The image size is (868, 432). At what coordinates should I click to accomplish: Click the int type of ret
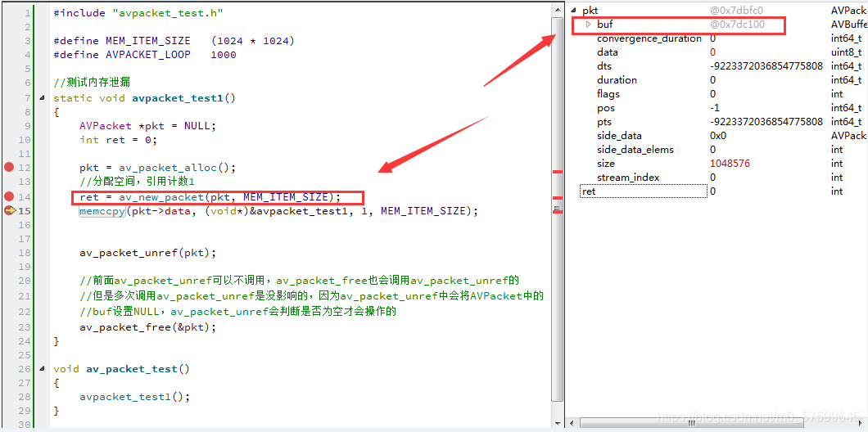(837, 191)
